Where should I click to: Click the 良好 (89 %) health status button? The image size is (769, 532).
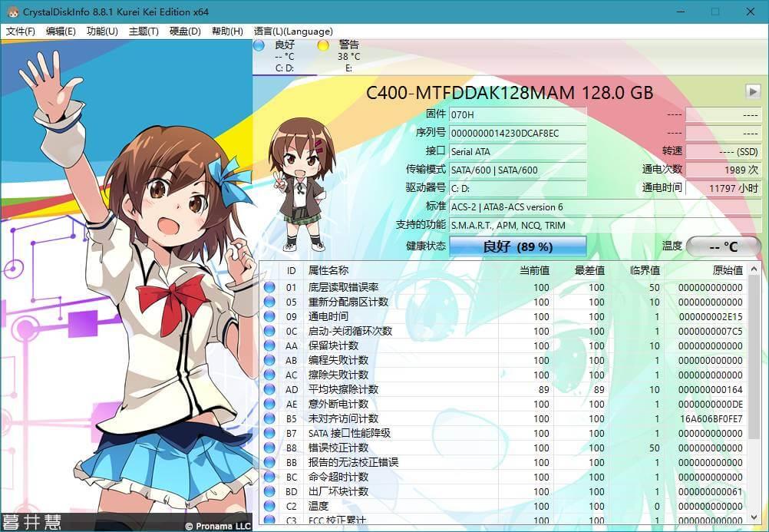(x=520, y=246)
